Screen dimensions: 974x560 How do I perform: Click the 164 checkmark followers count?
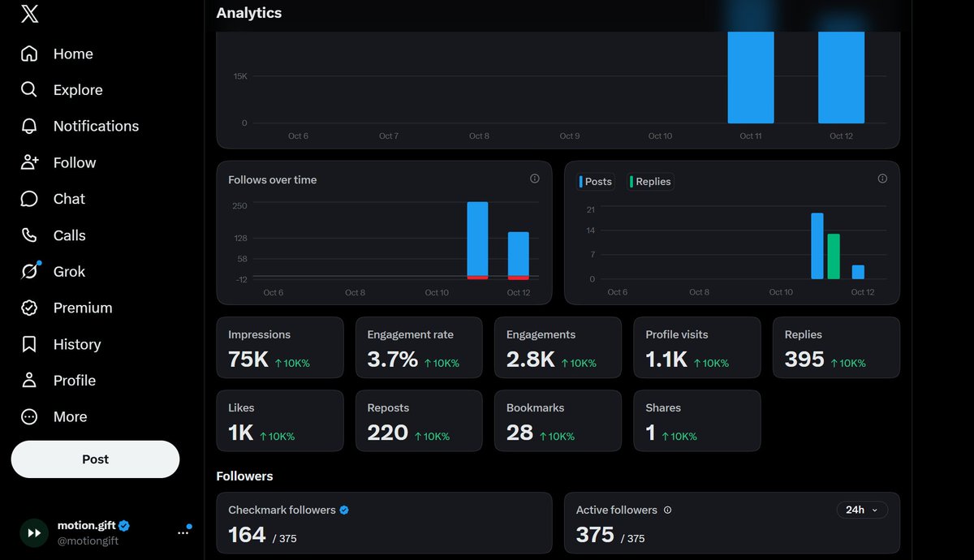(247, 535)
